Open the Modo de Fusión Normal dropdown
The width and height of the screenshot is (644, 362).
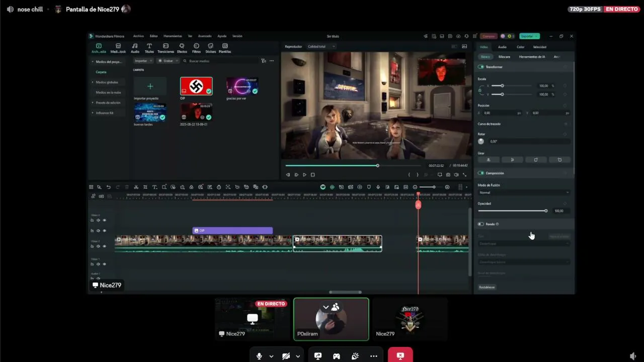tap(524, 193)
